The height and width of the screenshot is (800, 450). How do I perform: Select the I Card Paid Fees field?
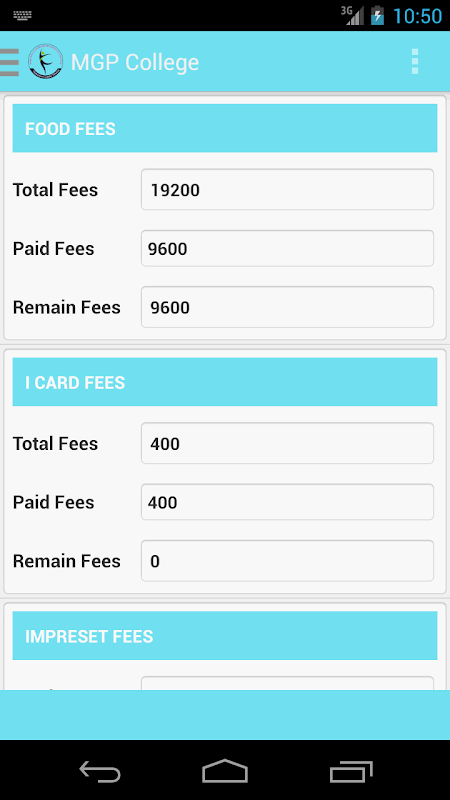[x=287, y=502]
